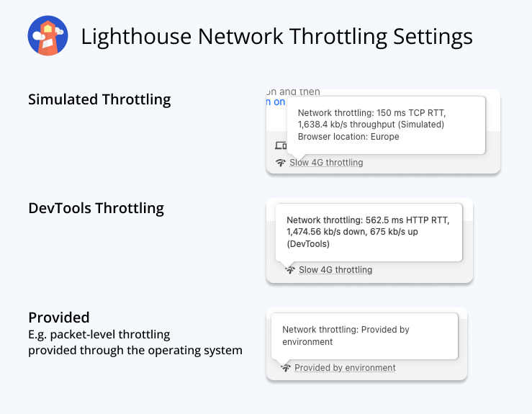Viewport: 532px width, 414px height.
Task: Click Slow 4G throttling under the DevTools tooltip
Action: [335, 270]
